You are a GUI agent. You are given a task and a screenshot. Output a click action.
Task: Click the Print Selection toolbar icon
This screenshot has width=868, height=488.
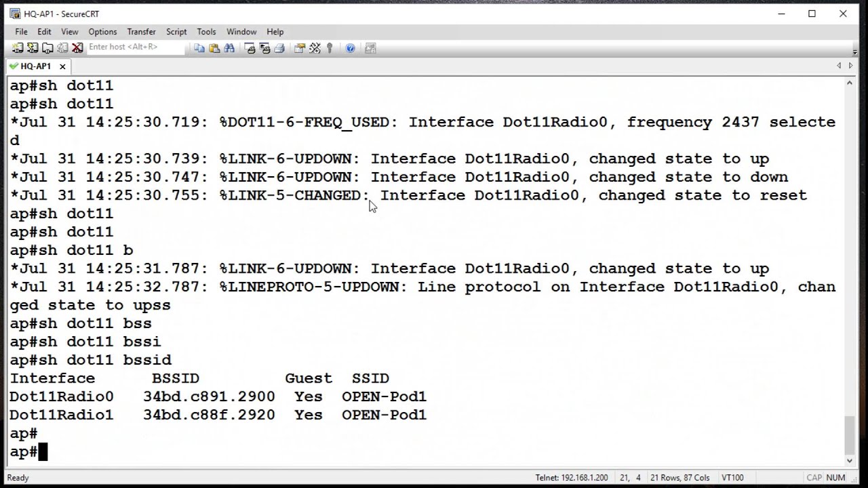[264, 48]
